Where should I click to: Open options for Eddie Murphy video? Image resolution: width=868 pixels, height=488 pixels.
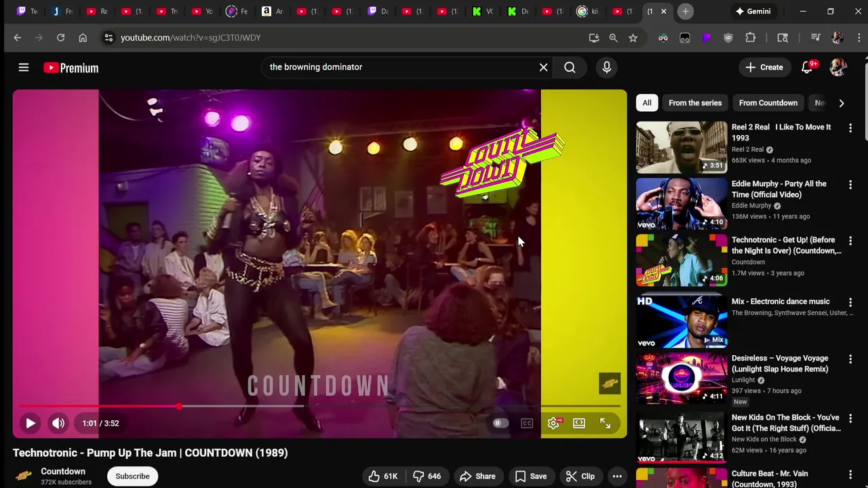point(850,184)
